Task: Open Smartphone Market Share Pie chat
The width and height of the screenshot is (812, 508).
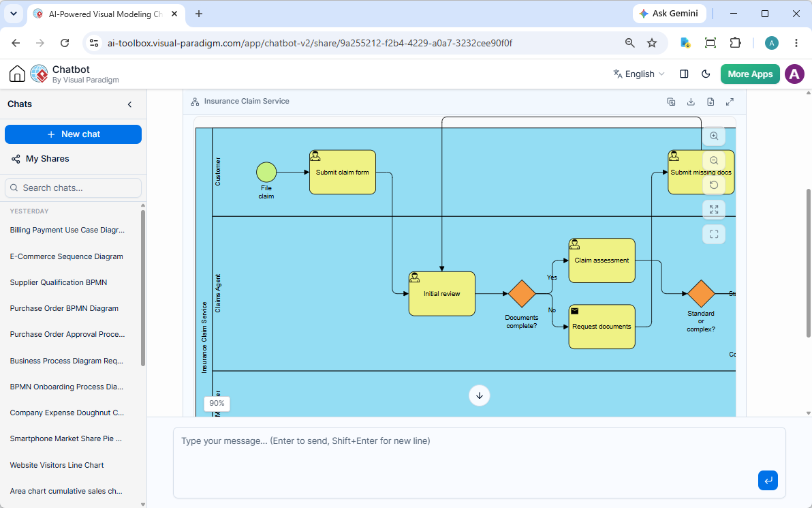Action: pyautogui.click(x=66, y=438)
